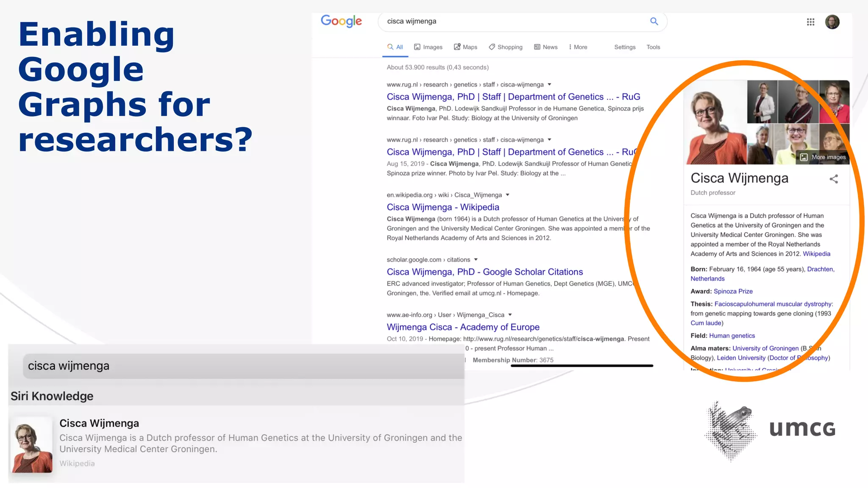Switch to the News tab
The height and width of the screenshot is (488, 868).
546,47
